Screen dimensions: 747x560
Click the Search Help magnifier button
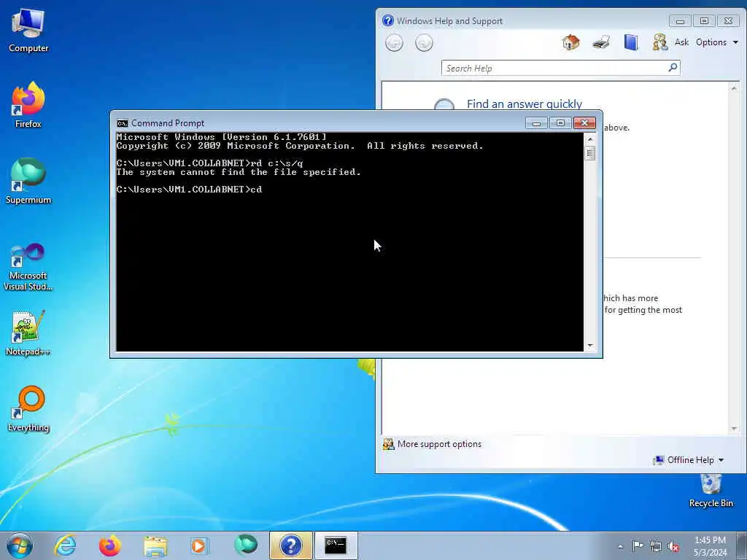coord(673,68)
